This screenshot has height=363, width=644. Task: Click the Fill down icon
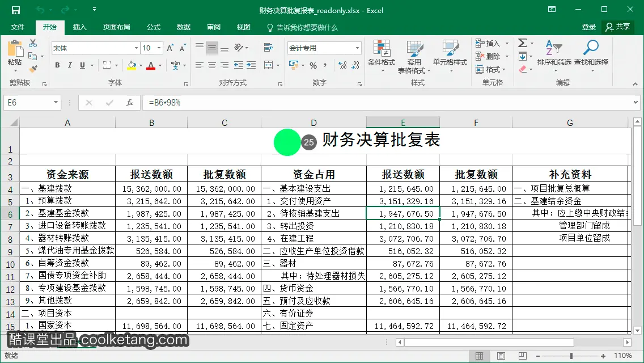(523, 56)
